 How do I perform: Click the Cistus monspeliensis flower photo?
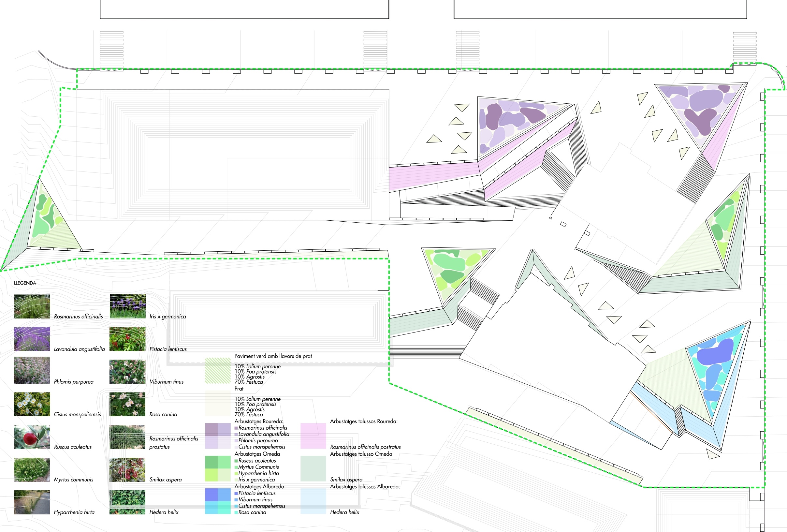tap(32, 404)
